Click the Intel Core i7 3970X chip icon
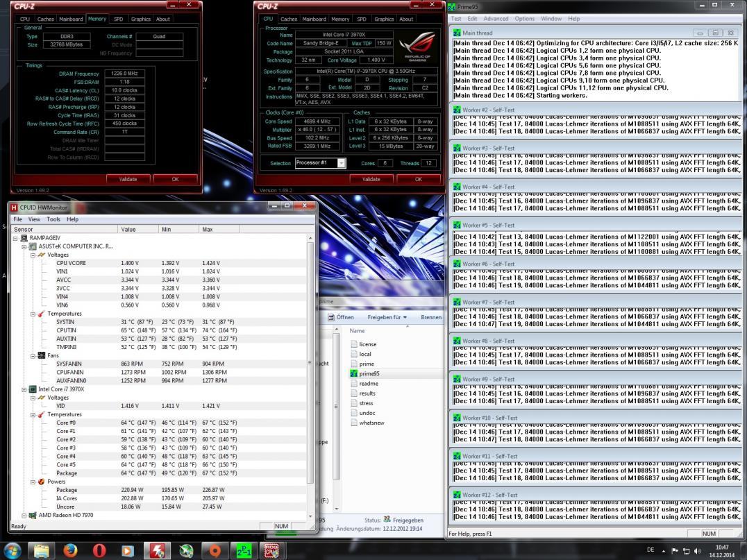This screenshot has height=560, width=747. (33, 389)
